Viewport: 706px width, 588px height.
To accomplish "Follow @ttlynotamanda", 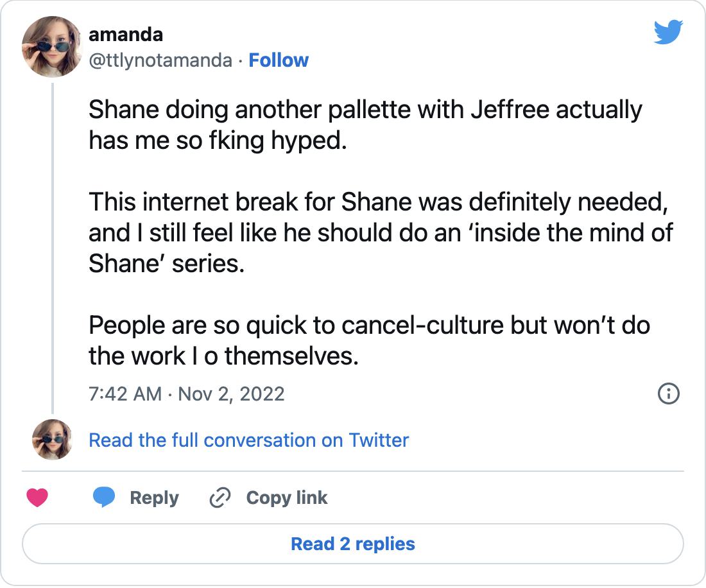I will (279, 60).
